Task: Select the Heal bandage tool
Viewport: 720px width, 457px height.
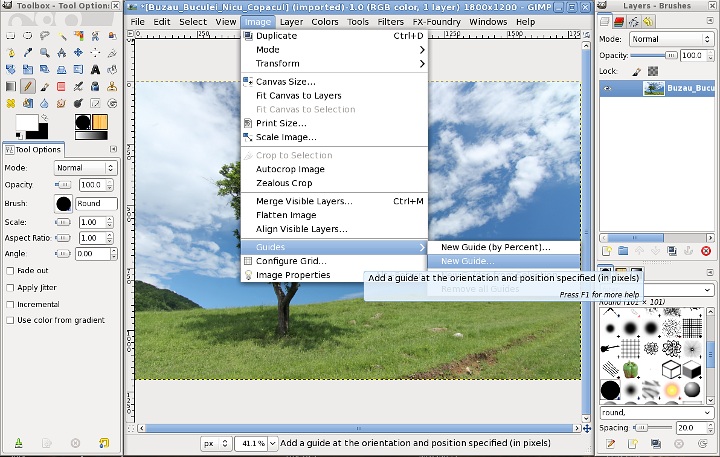Action: click(x=11, y=104)
